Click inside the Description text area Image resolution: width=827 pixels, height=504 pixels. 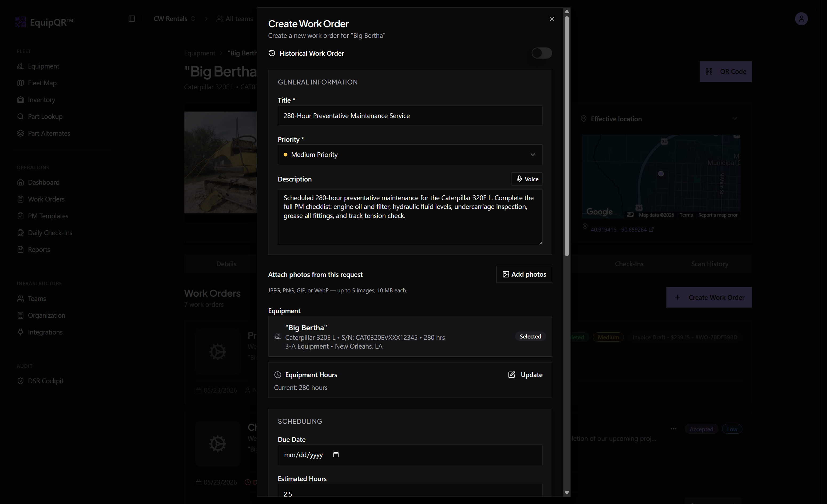[410, 217]
